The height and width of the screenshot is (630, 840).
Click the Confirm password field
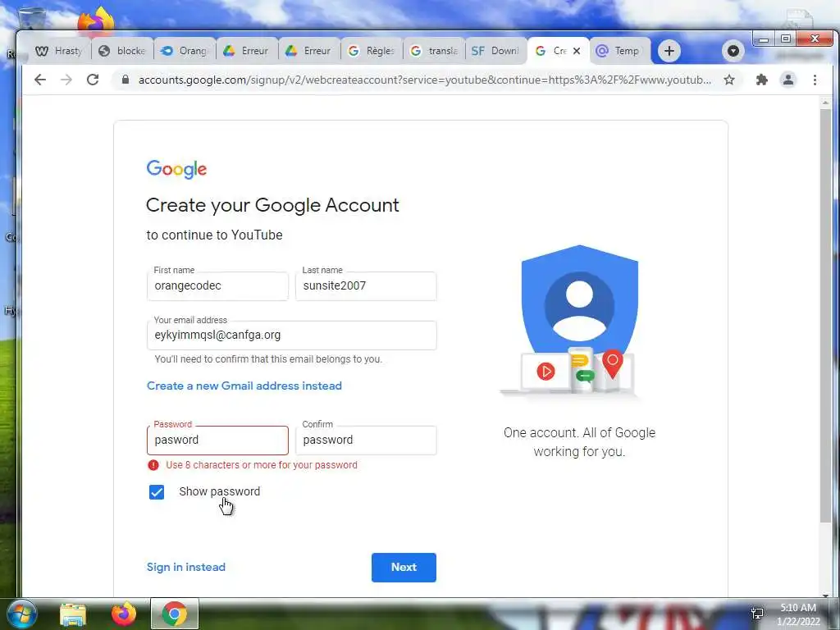click(366, 440)
